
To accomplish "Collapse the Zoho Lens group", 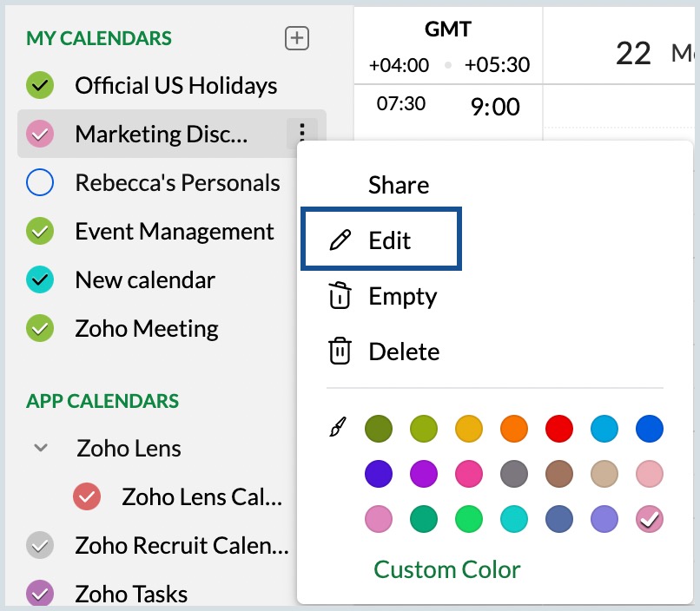I will 40,449.
